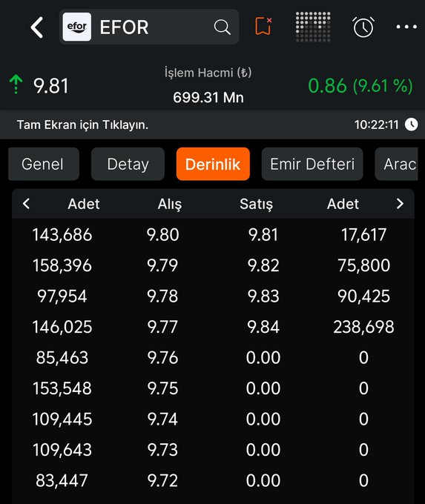The height and width of the screenshot is (504, 425).
Task: Tap the İşlem Hacmi (₺) label
Action: click(208, 73)
